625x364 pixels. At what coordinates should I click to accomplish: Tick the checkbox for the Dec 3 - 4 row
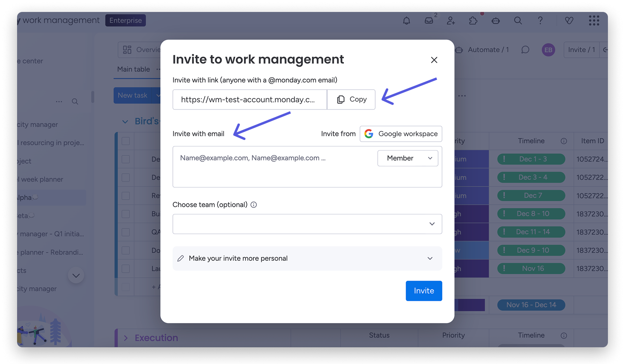(x=126, y=178)
